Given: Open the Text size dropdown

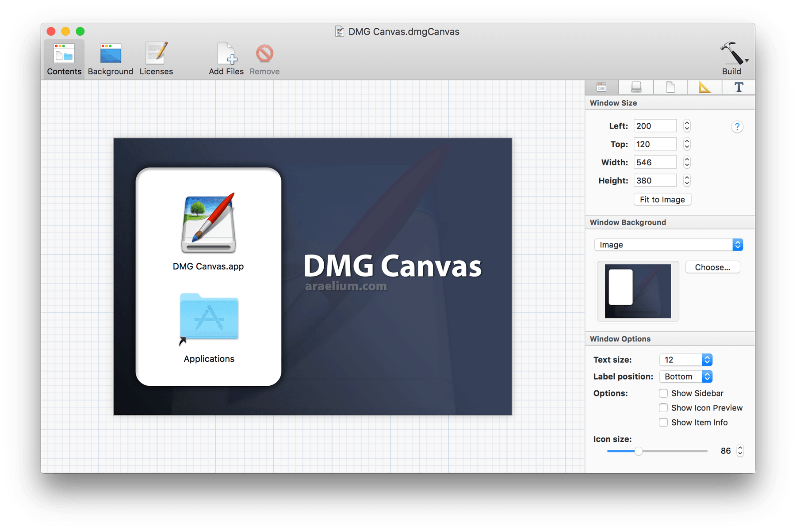Looking at the screenshot, I should [685, 360].
